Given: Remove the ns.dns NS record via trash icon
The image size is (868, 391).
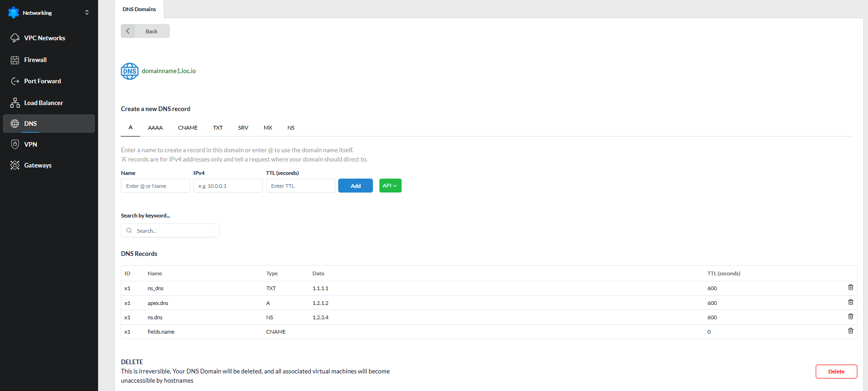Looking at the screenshot, I should click(850, 317).
